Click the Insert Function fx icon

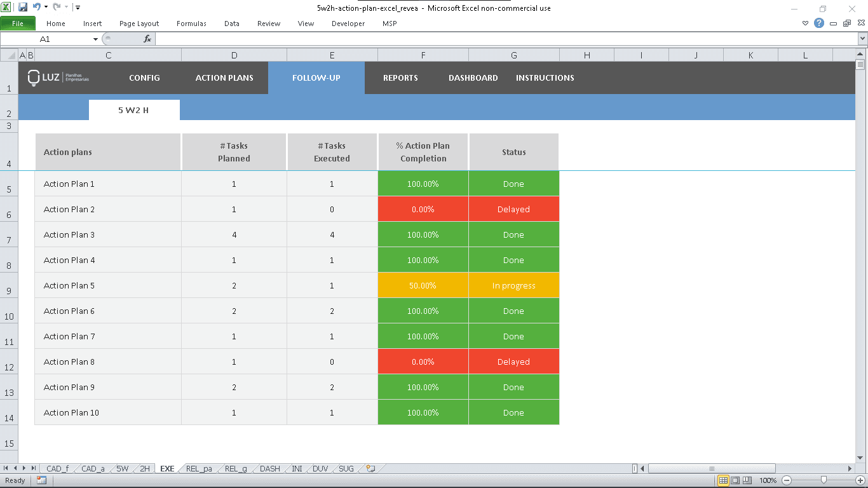147,39
